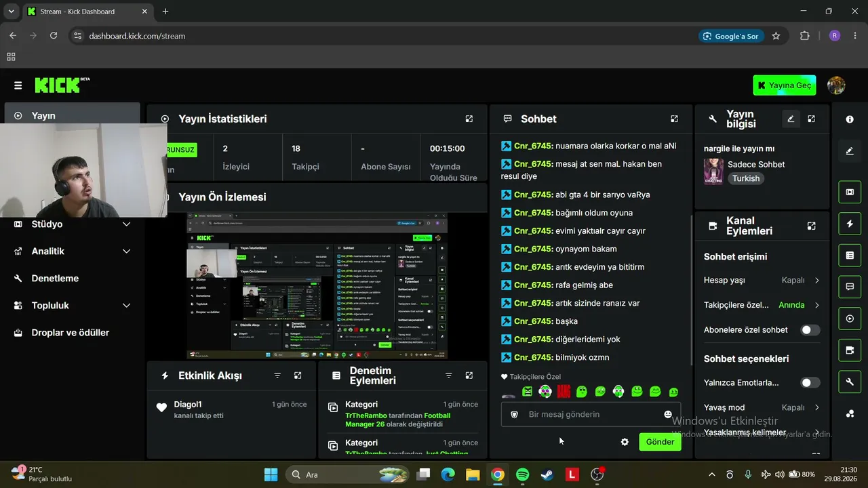Click the Sadece Sohbet category thumbnail

pos(713,171)
